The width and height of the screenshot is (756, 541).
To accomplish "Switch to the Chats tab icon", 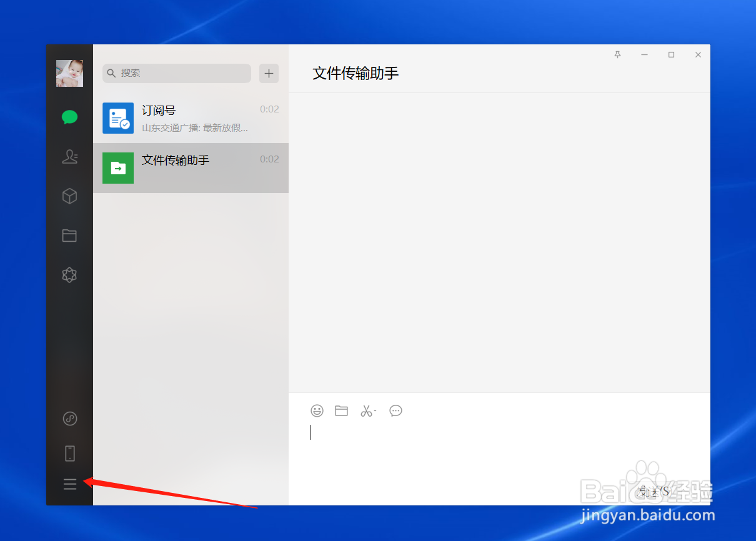I will tap(69, 117).
